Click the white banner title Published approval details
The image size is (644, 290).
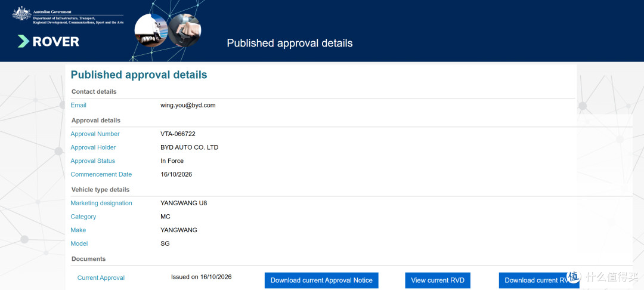point(290,43)
